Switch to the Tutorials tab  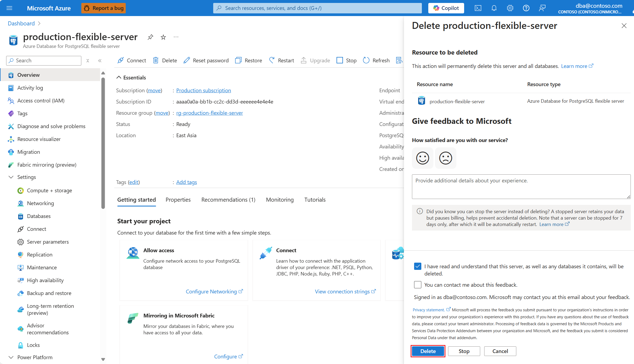click(x=315, y=200)
